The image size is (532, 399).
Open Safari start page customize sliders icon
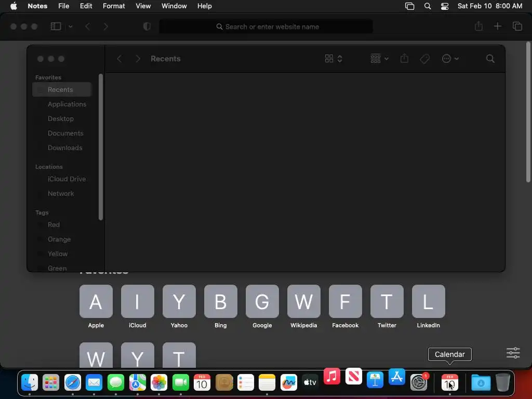tap(513, 353)
